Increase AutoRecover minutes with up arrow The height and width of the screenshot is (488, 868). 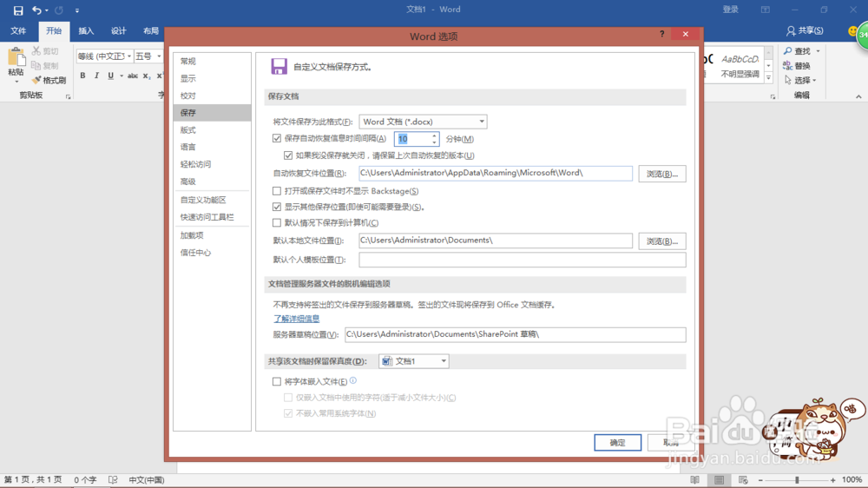tap(435, 135)
